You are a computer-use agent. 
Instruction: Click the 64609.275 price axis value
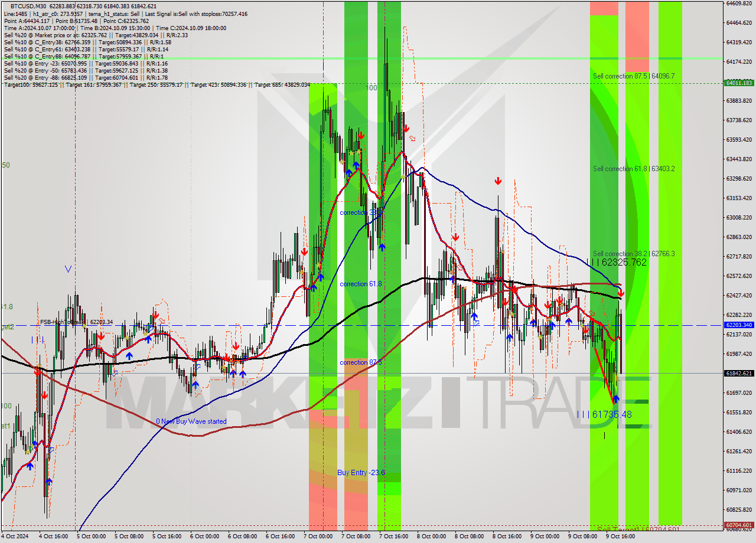pyautogui.click(x=738, y=4)
